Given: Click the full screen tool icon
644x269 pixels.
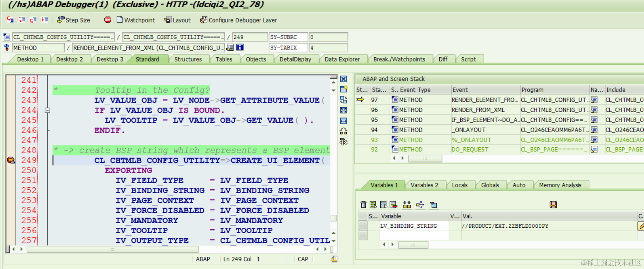Looking at the screenshot, I should pyautogui.click(x=343, y=110).
